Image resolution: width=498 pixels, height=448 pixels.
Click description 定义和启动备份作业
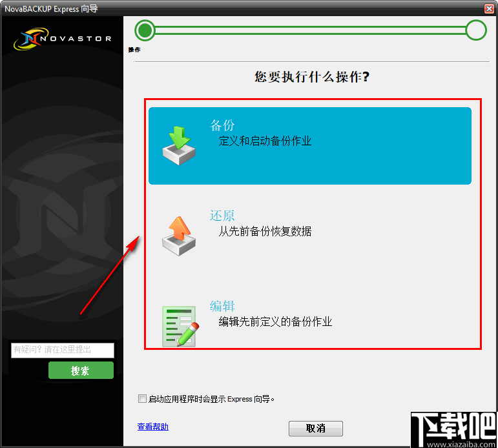(265, 141)
